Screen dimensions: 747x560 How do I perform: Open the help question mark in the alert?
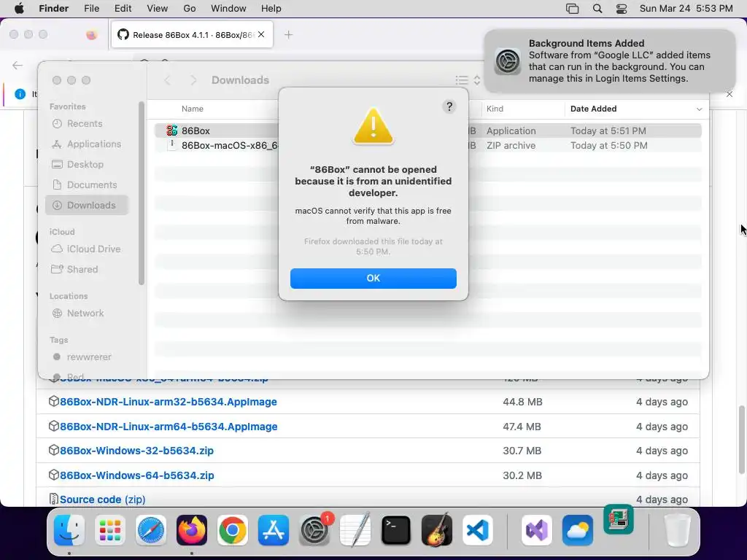coord(449,106)
